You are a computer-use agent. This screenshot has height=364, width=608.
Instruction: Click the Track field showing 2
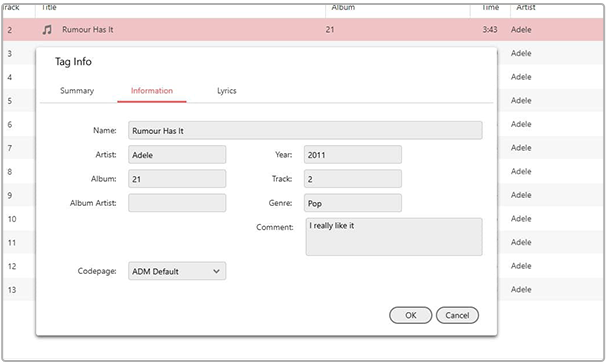(x=352, y=179)
